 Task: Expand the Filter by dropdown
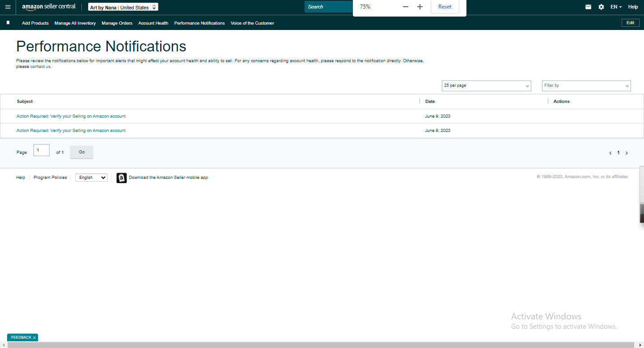tap(586, 85)
